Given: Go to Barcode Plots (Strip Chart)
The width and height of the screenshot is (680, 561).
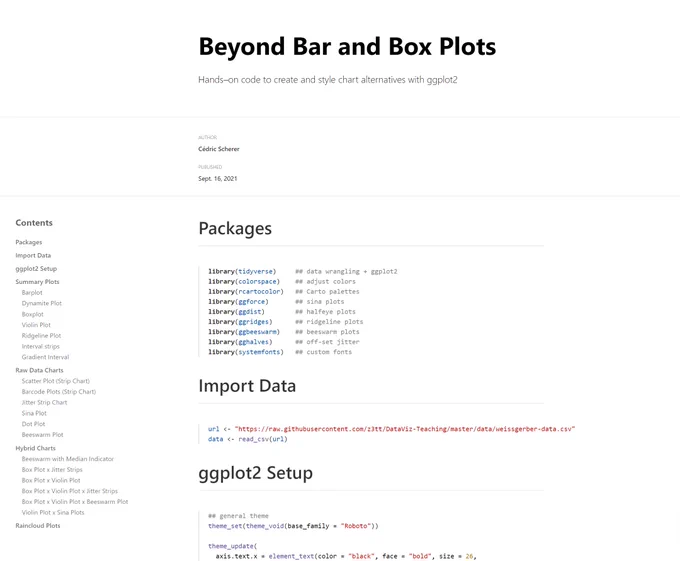Looking at the screenshot, I should (x=59, y=392).
